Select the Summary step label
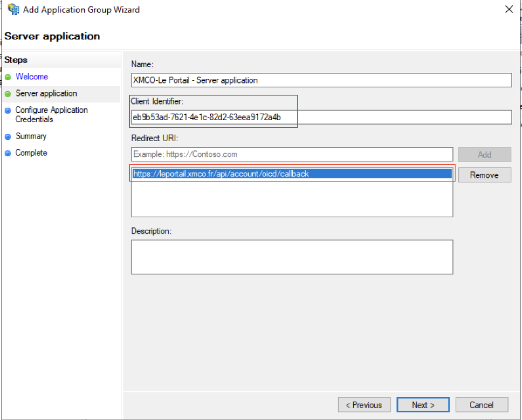Screen dimensions: 522x420 (31, 136)
